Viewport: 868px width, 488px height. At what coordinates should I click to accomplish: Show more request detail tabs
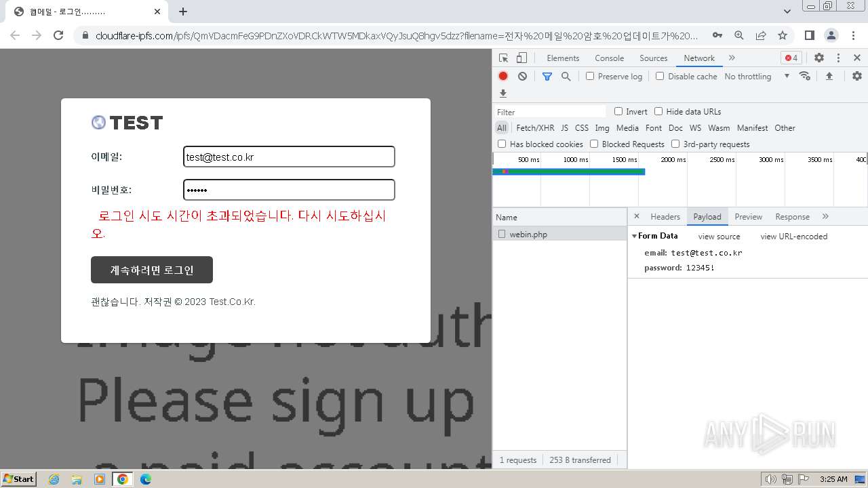tap(825, 216)
